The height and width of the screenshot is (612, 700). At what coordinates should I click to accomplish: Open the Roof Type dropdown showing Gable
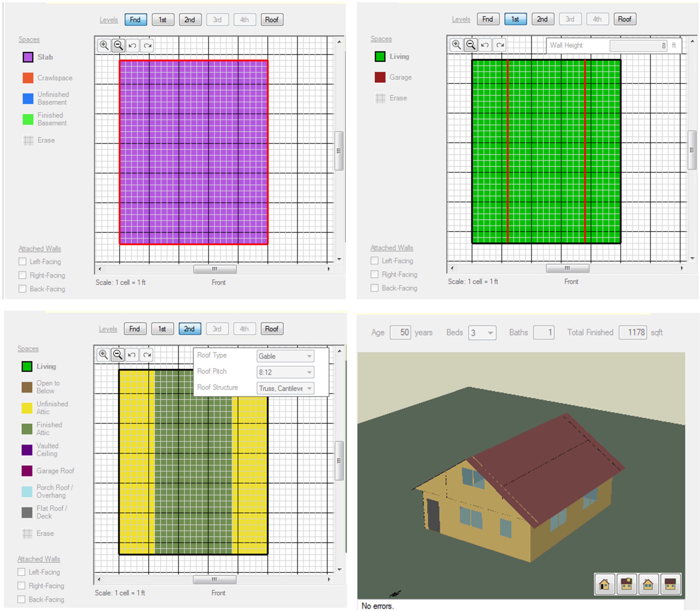285,356
